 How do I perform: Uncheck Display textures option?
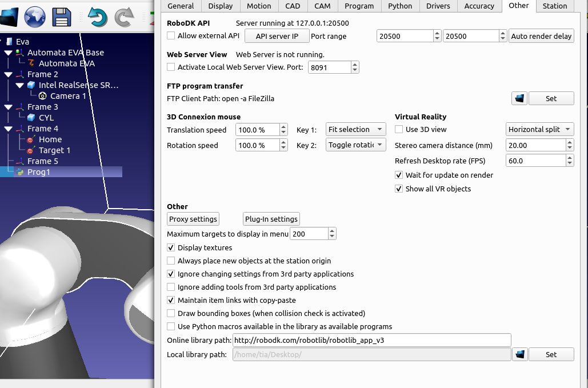171,248
